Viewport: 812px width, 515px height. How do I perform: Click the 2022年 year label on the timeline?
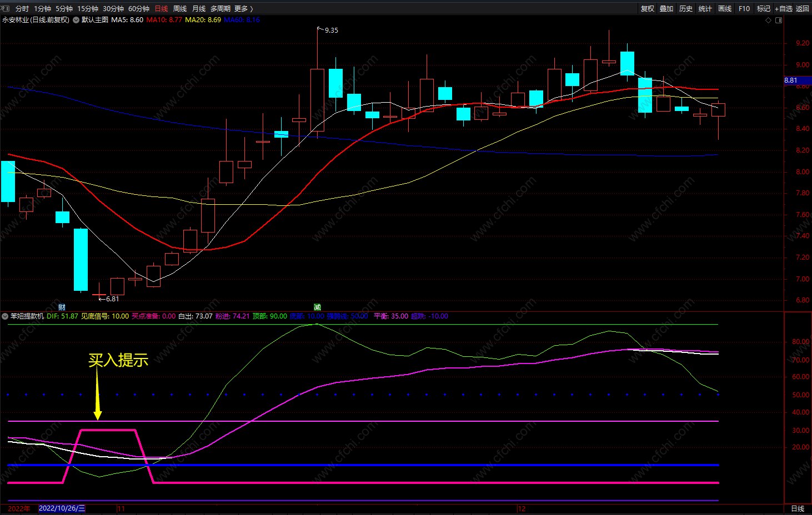click(19, 509)
